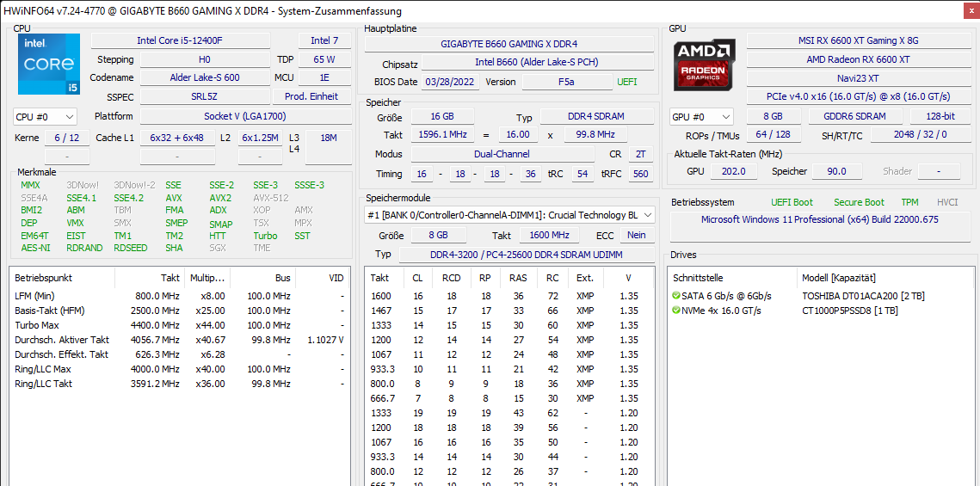Click the 1600 MHz XMP timing row
Viewport: 980px width, 486px height.
point(508,296)
